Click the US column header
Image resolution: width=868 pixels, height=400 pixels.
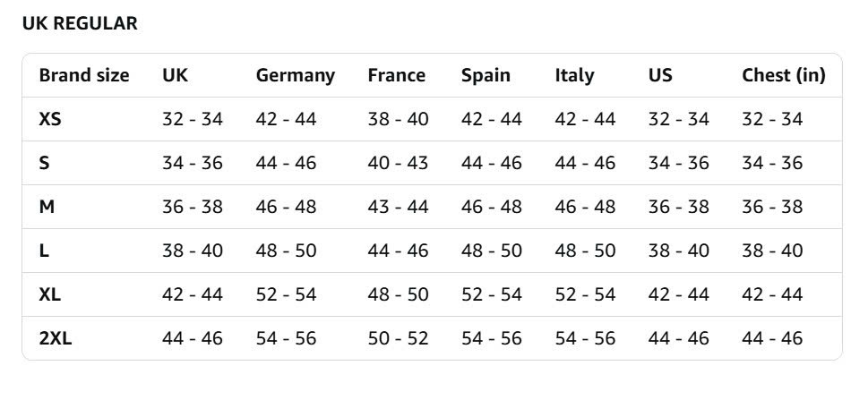point(660,75)
